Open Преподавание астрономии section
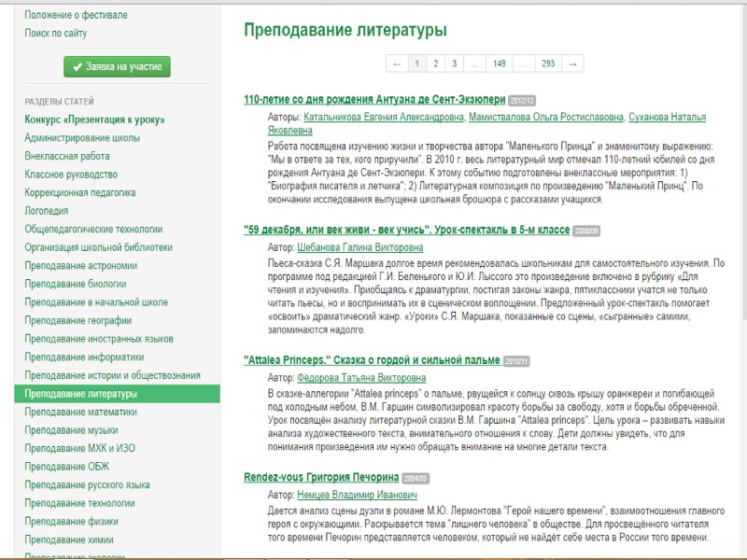747x560 pixels. (81, 266)
